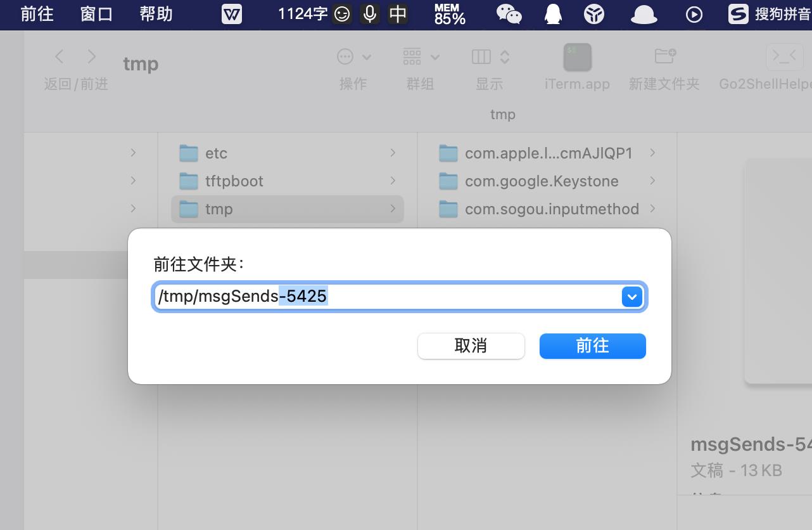Expand the etc folder chevron
812x530 pixels.
point(393,153)
